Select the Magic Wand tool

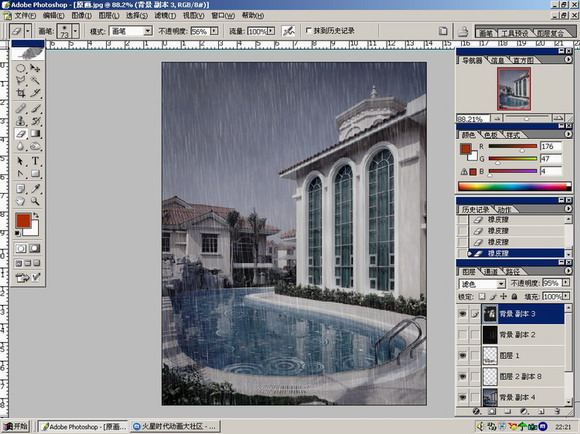(35, 80)
